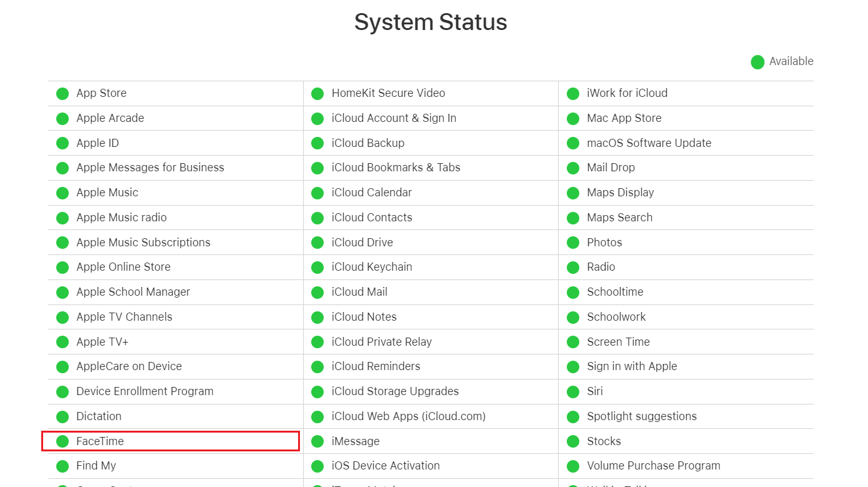
Task: Click the green dot beside HomeKit Secure Video
Action: point(317,94)
